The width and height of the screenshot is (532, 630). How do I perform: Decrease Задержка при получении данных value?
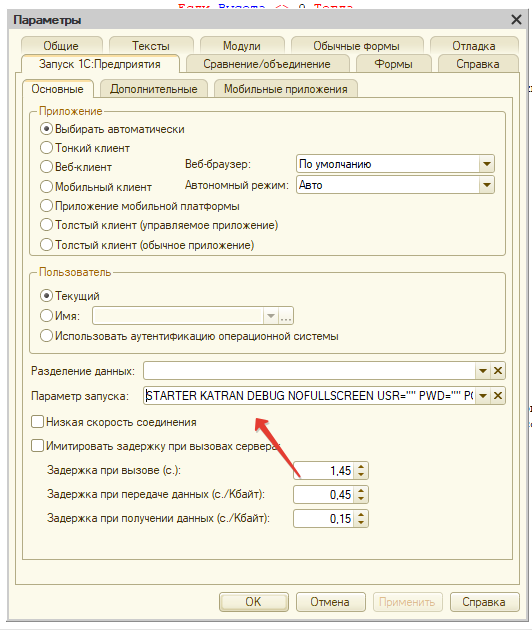(x=361, y=523)
